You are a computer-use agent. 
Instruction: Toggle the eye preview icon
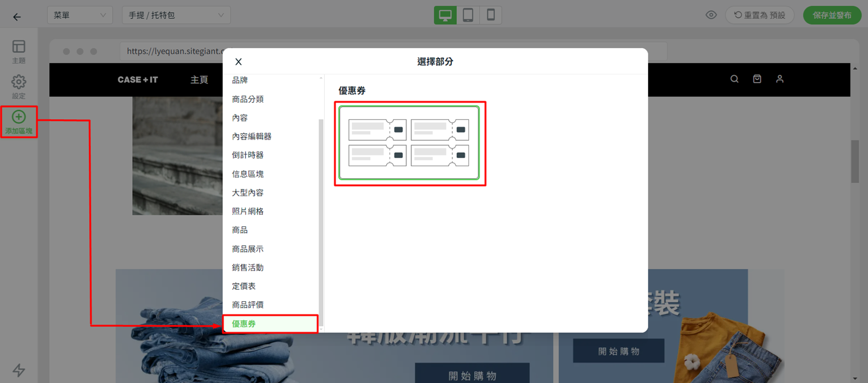click(711, 15)
